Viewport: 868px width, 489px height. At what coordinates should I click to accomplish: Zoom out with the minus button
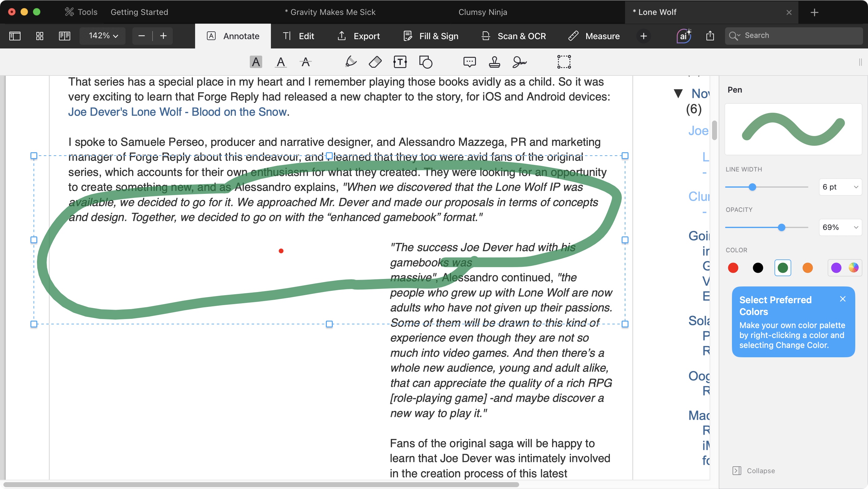[x=142, y=36]
